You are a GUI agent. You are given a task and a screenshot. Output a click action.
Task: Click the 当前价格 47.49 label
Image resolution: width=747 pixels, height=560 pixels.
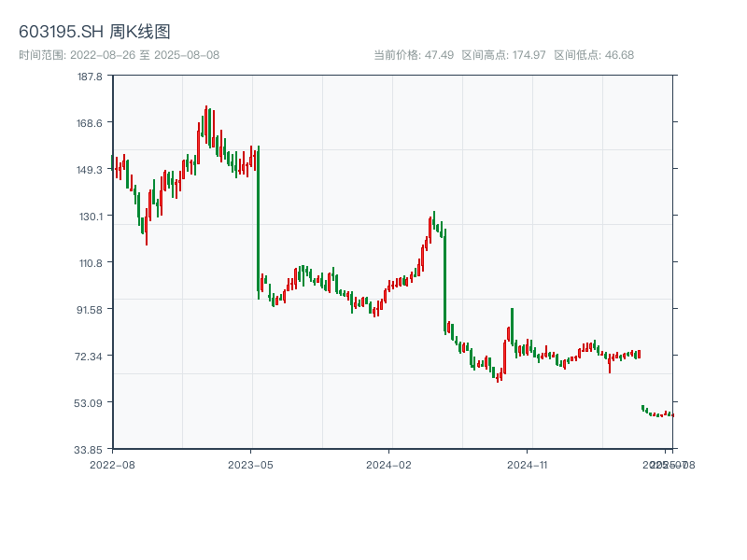pyautogui.click(x=414, y=55)
